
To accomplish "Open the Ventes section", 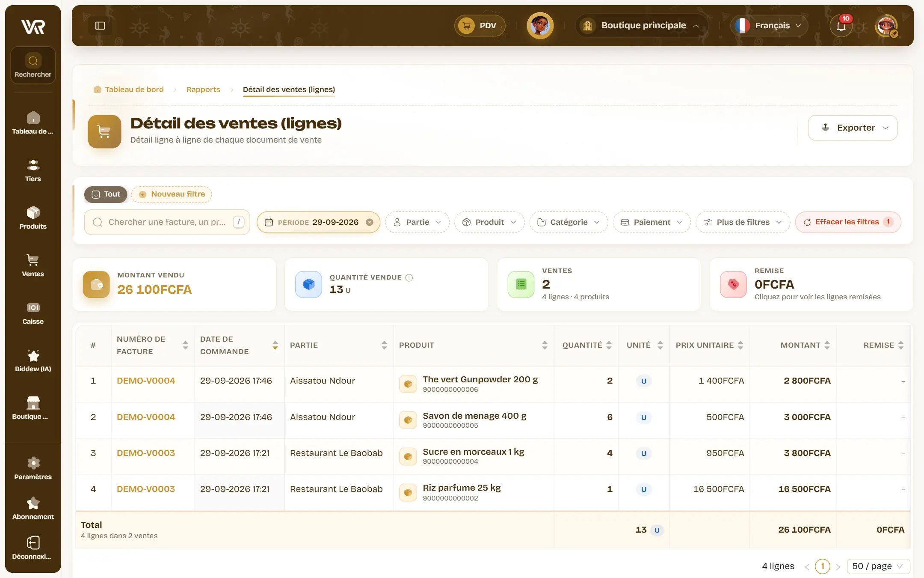I will 33,265.
